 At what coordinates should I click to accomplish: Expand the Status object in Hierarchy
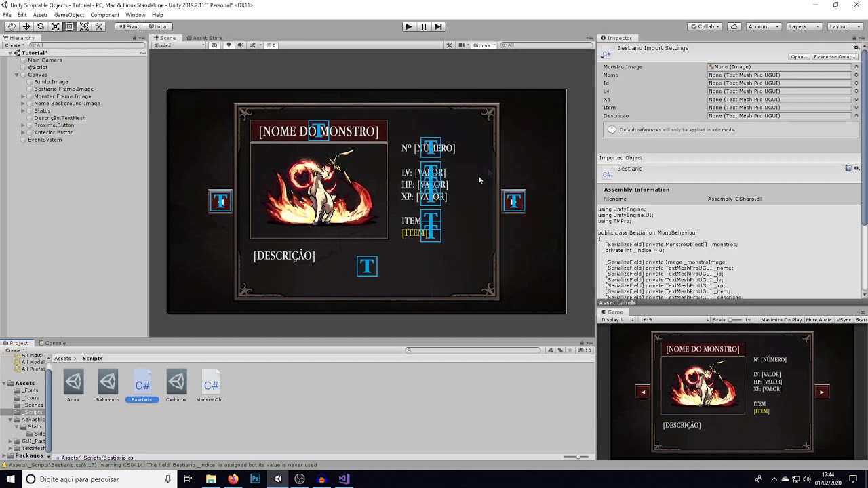point(23,110)
